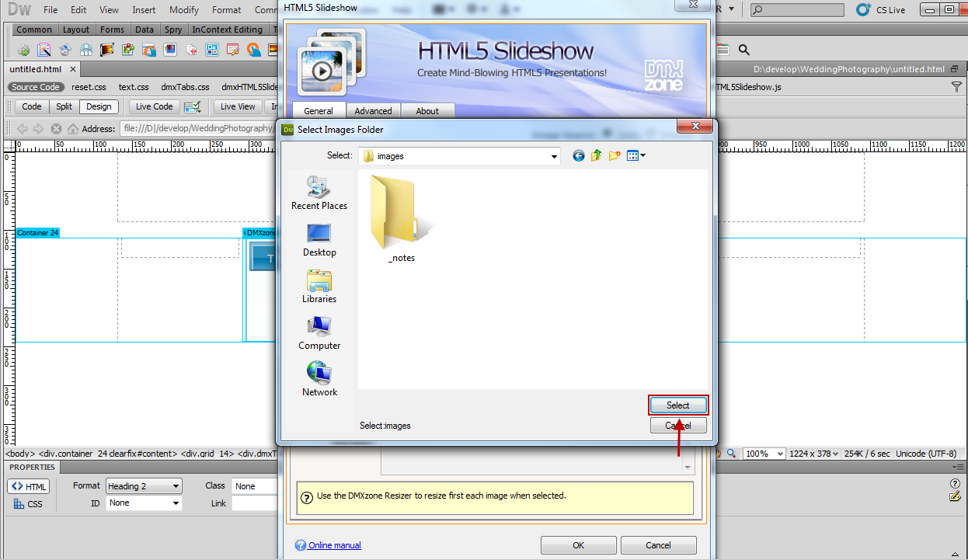Switch Properties to HTML mode
This screenshot has height=560, width=968.
click(x=29, y=486)
